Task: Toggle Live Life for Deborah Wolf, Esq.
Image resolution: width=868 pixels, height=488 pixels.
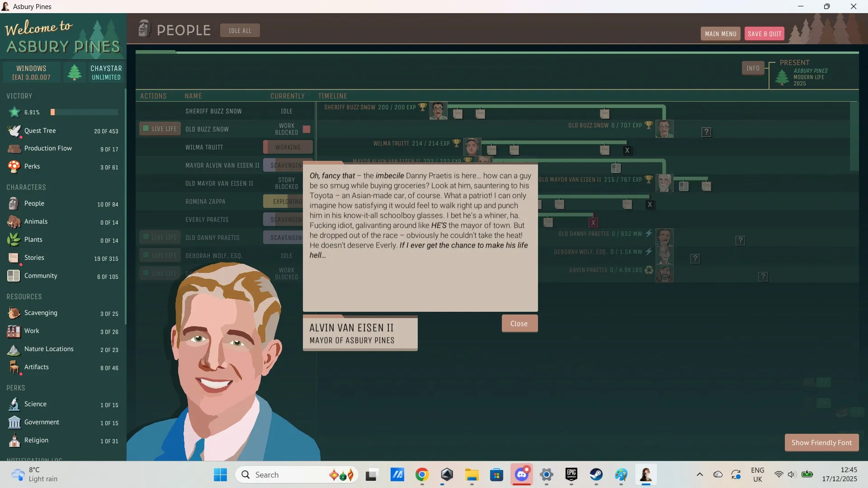Action: tap(146, 255)
